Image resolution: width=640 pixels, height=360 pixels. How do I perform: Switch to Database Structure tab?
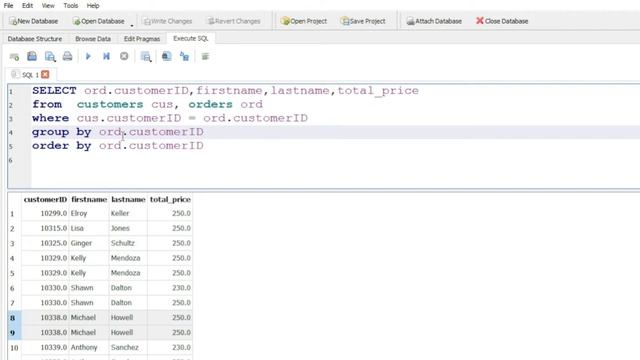tap(35, 39)
